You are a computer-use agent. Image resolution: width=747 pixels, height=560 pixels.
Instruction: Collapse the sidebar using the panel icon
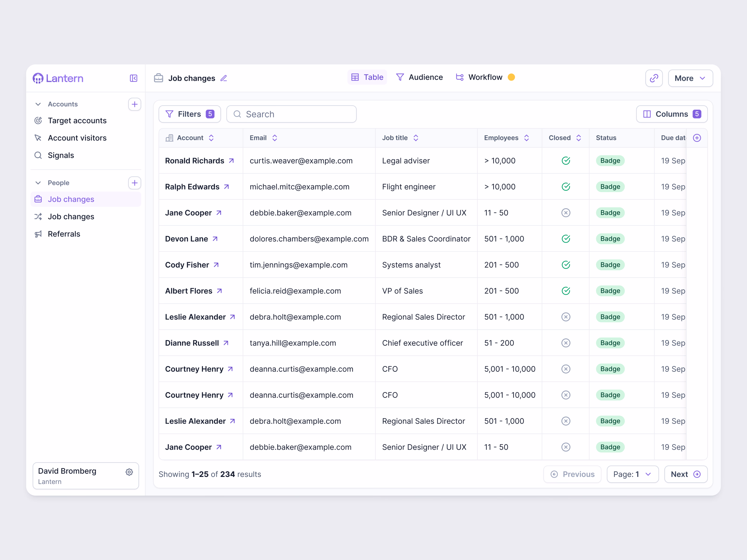[133, 78]
